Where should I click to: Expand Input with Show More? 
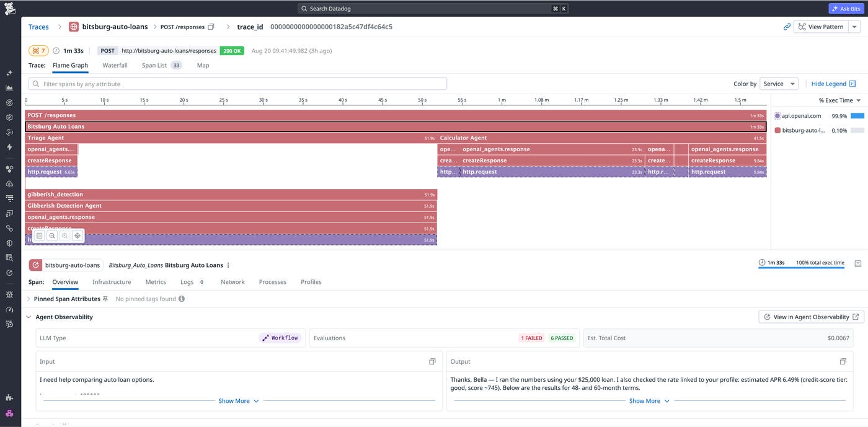click(239, 401)
